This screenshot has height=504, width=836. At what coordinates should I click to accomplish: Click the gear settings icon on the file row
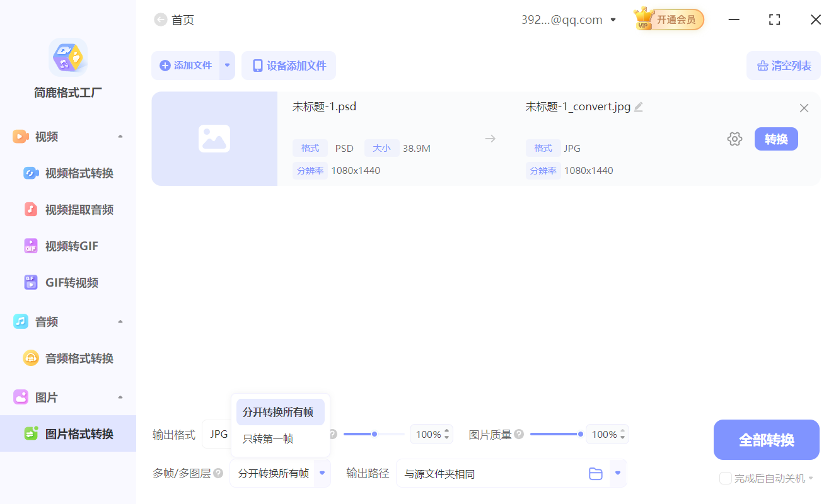click(734, 139)
